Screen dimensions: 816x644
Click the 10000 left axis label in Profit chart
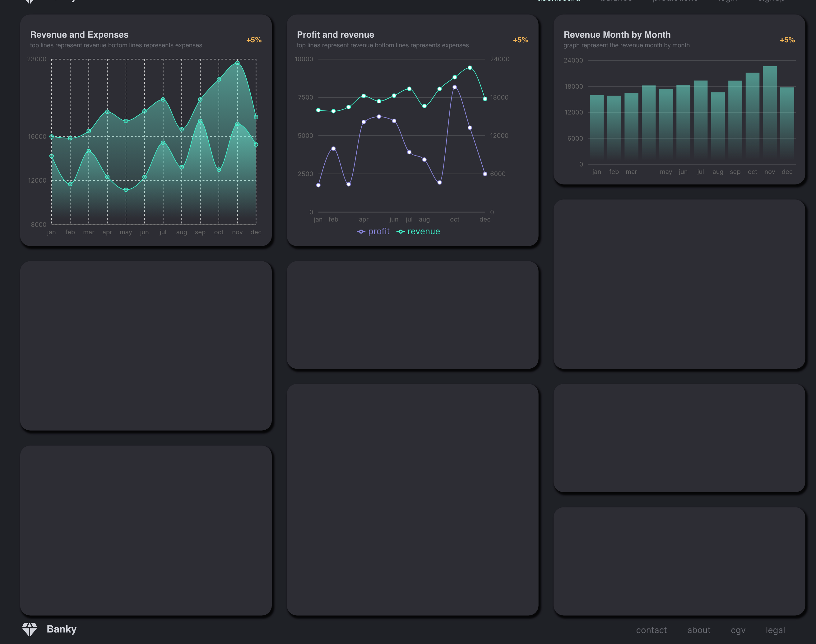[304, 59]
